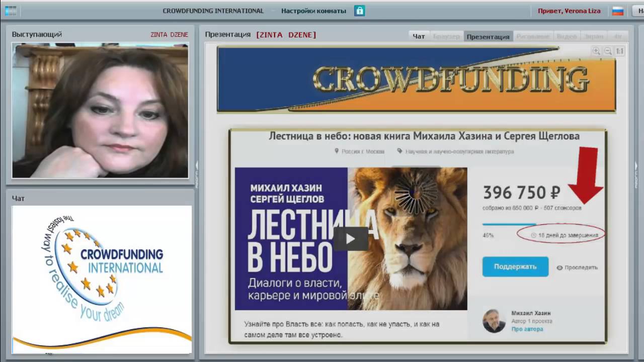644x362 pixels.
Task: Click location pin icon near Россия г. Москва
Action: [337, 151]
